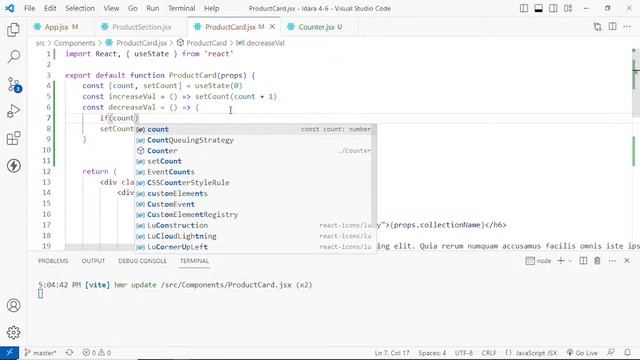Open the Help menu
The height and width of the screenshot is (360, 640).
point(211,9)
